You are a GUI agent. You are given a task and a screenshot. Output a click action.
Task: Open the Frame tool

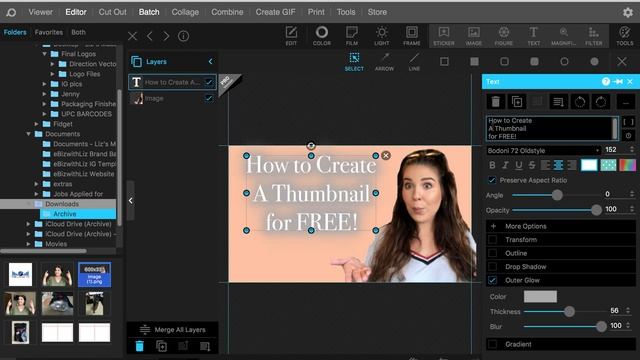click(x=411, y=36)
